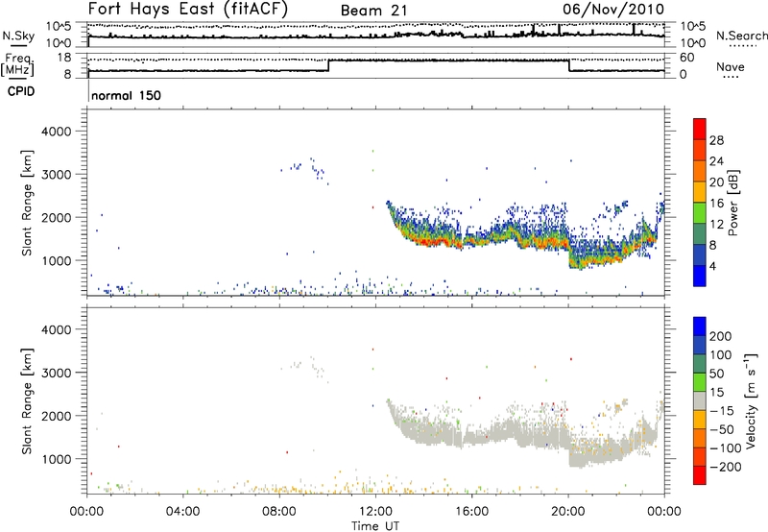
Task: Click the '28' power scale value
Action: point(716,140)
